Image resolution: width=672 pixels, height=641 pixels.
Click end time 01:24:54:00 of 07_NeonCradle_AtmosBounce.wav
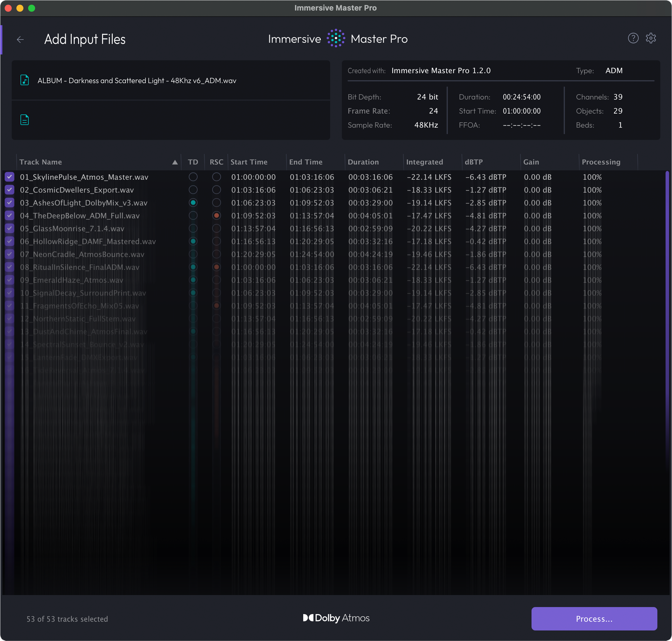click(x=312, y=254)
